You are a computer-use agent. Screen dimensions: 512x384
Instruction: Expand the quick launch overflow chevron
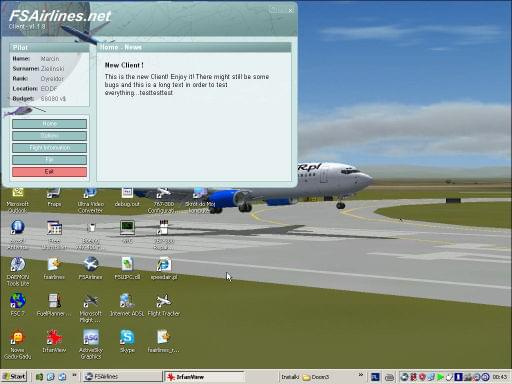74,375
